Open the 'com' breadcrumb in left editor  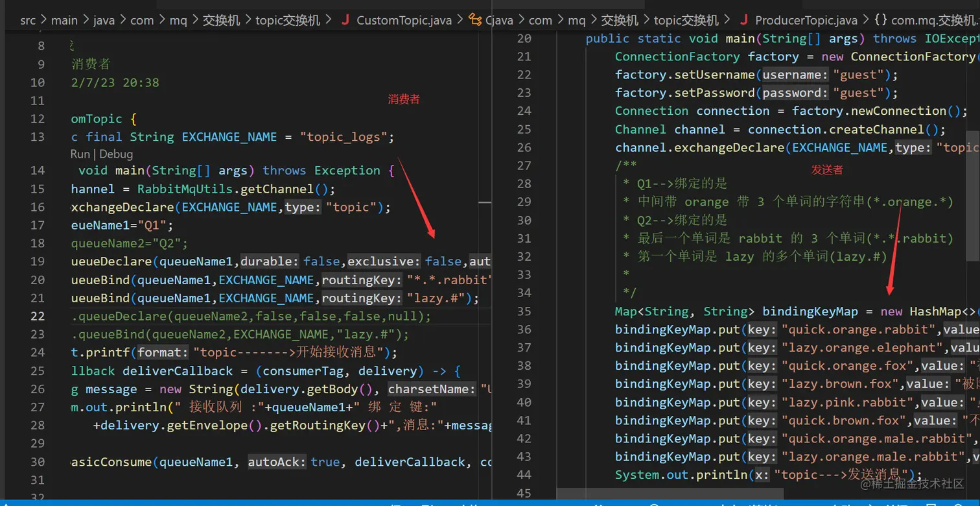coord(142,20)
